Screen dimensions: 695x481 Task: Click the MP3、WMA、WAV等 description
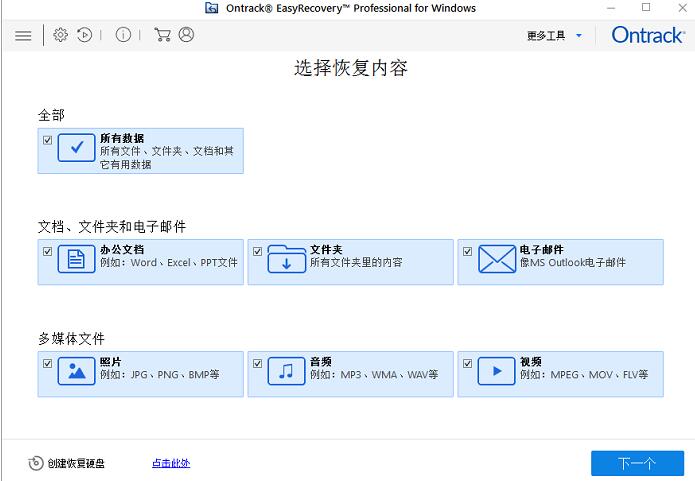pos(374,375)
